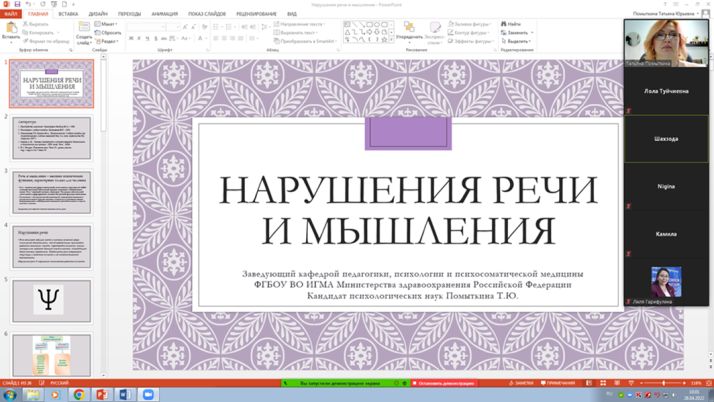
Task: Click the Shape Effects (Эффекты фигуры) button
Action: 470,41
